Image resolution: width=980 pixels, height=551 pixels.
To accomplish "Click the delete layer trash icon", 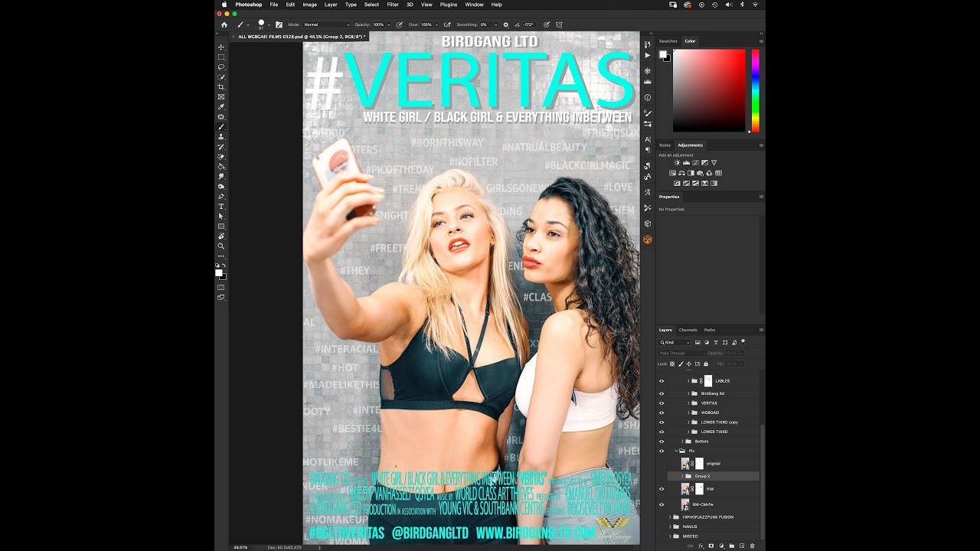I will point(752,546).
